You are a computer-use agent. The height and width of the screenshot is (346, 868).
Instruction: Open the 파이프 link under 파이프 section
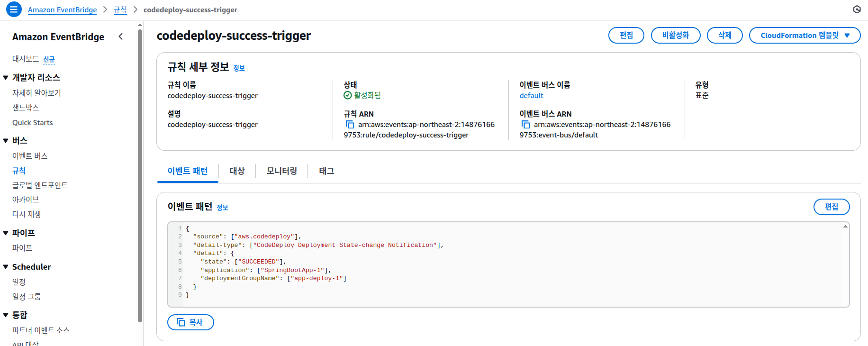pyautogui.click(x=22, y=248)
